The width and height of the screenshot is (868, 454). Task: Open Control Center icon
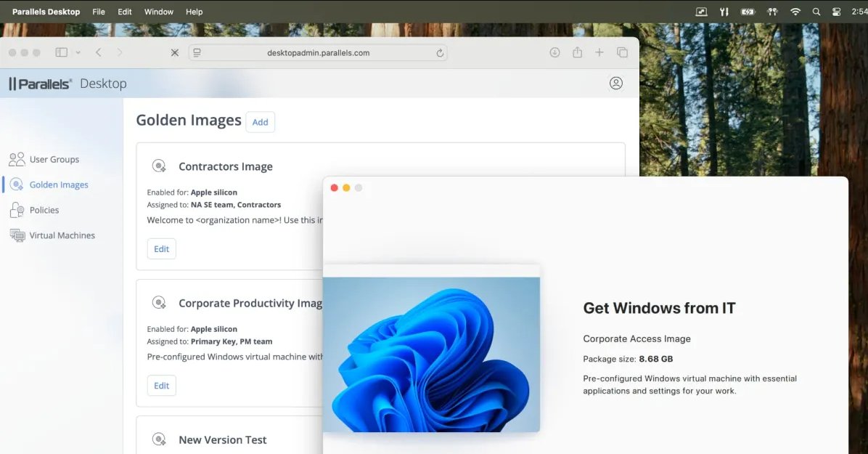click(x=837, y=12)
